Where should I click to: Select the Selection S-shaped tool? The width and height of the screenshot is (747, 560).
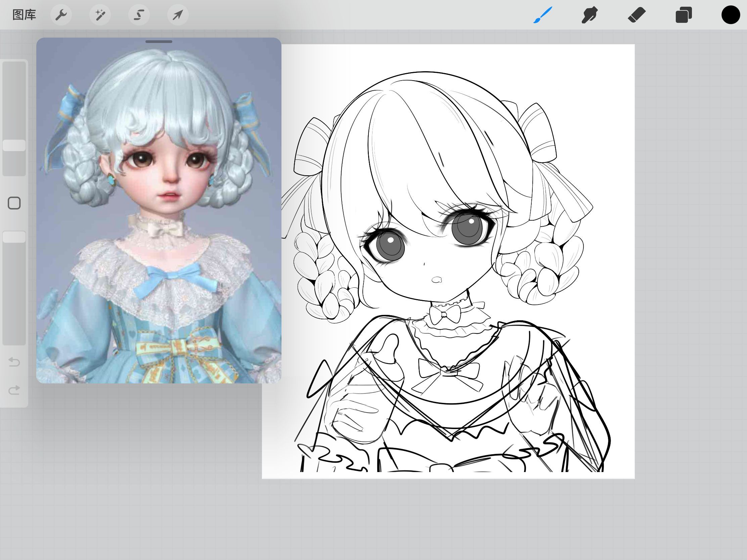click(139, 15)
